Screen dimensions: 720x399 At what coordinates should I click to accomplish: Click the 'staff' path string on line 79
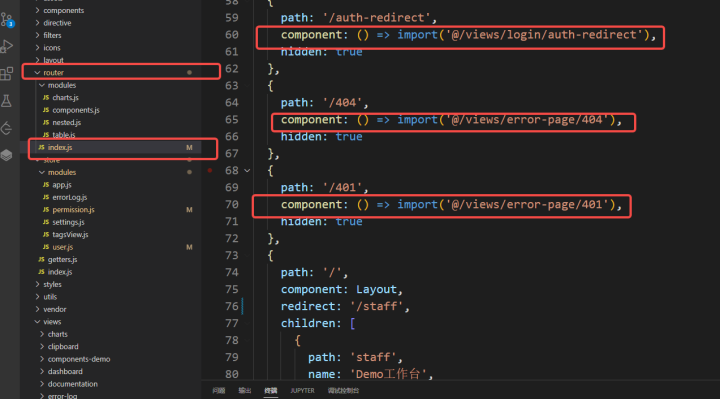(x=373, y=357)
